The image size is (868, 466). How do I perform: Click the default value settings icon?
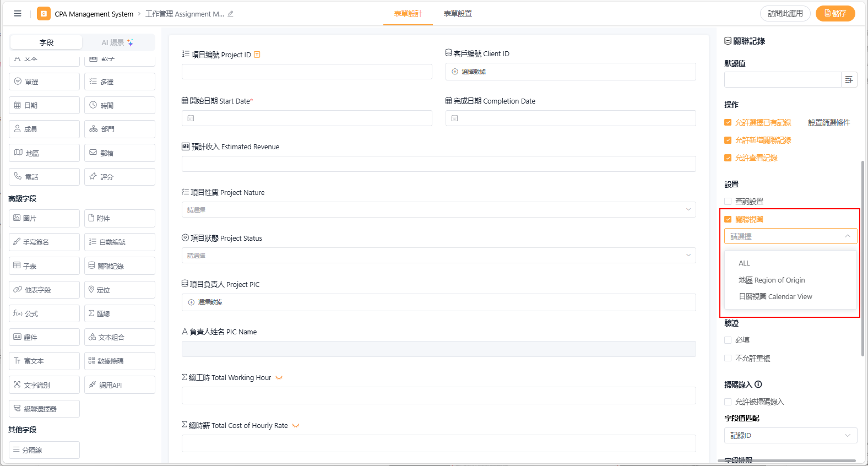pyautogui.click(x=849, y=80)
